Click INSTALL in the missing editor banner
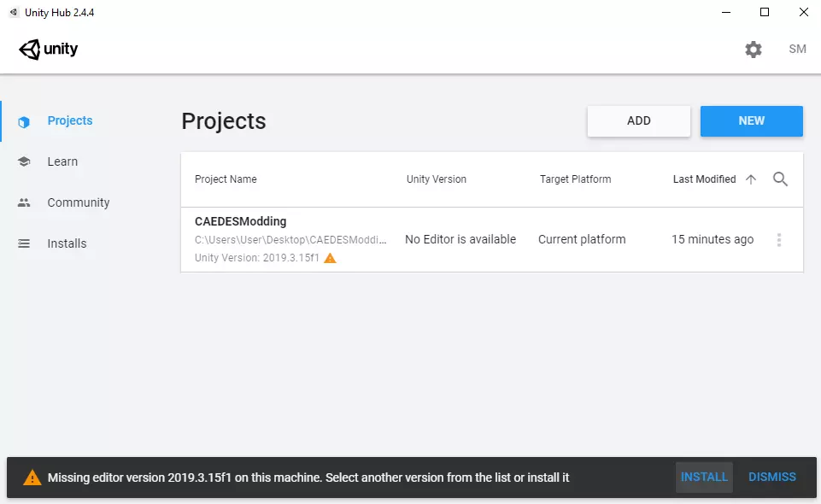Image resolution: width=821 pixels, height=504 pixels. [x=704, y=478]
